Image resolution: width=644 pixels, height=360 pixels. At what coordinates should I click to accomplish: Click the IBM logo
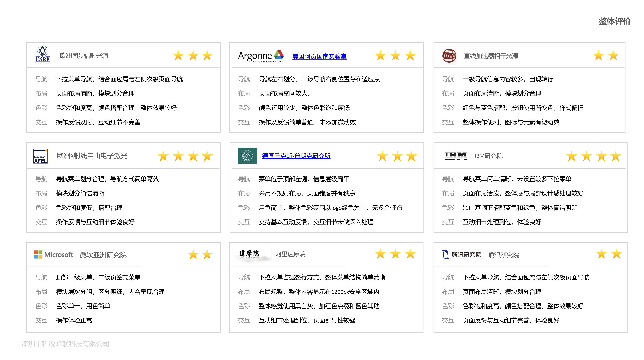[x=455, y=155]
